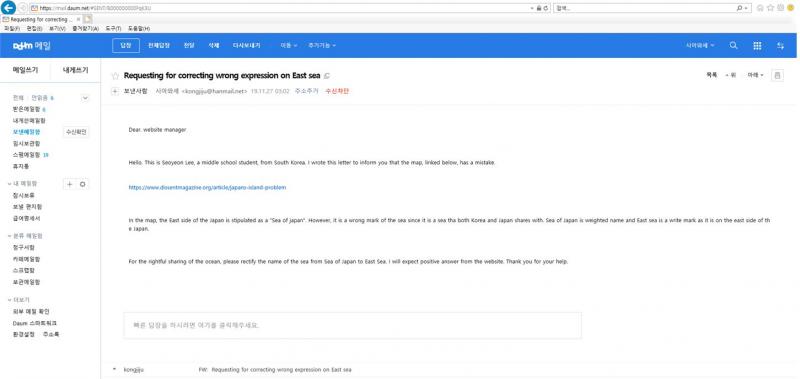Open folder settings gear in 내 메일함
This screenshot has width=800, height=379.
tap(83, 184)
